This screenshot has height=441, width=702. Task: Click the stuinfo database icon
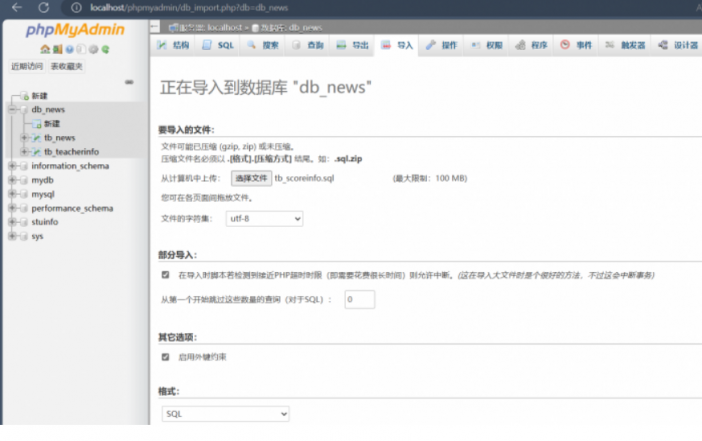pos(24,222)
